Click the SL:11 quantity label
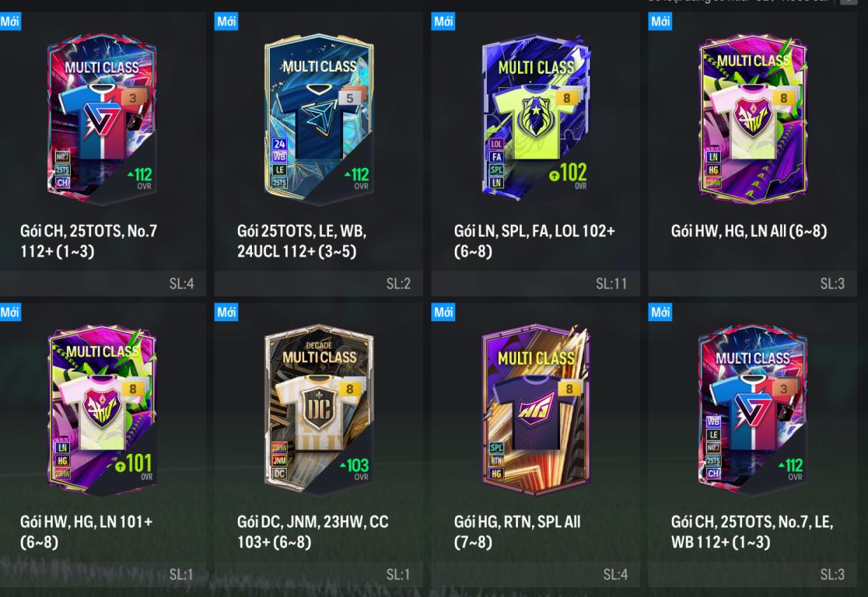The height and width of the screenshot is (597, 868). (611, 284)
